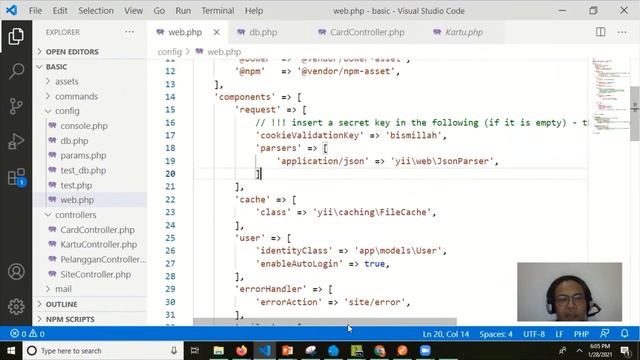Click the errors and warnings status indicator
This screenshot has height=360, width=640.
click(x=27, y=334)
